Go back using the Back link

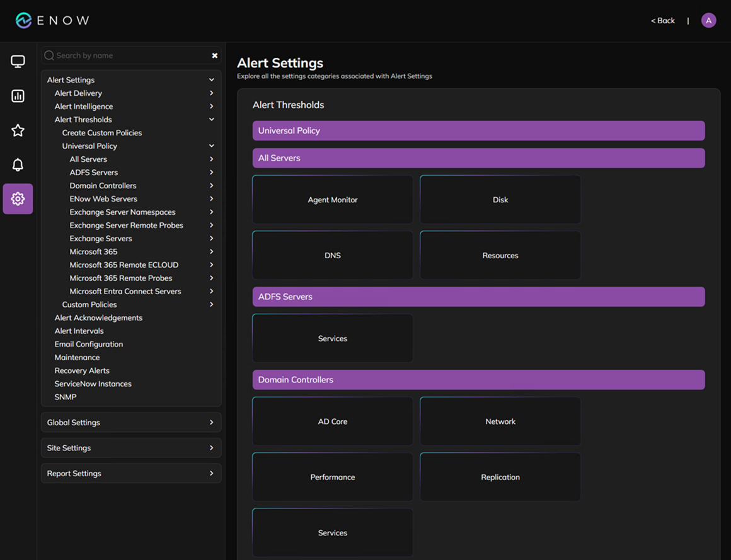tap(662, 21)
